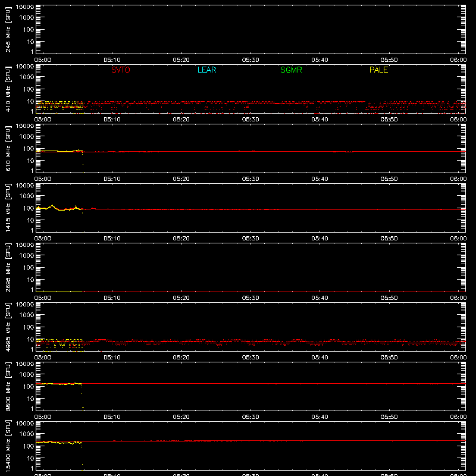Image resolution: width=476 pixels, height=476 pixels.
Task: Select the 610 MHz [SFU] axis title
Action: [x=8, y=148]
